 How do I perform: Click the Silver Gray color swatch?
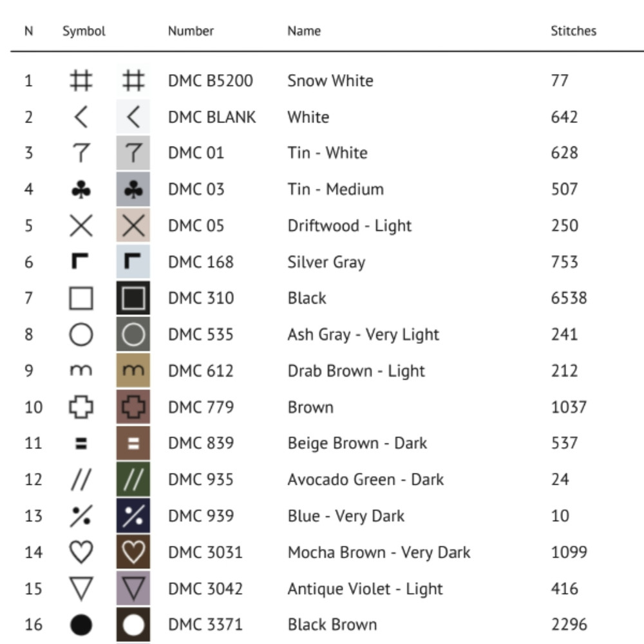point(133,262)
